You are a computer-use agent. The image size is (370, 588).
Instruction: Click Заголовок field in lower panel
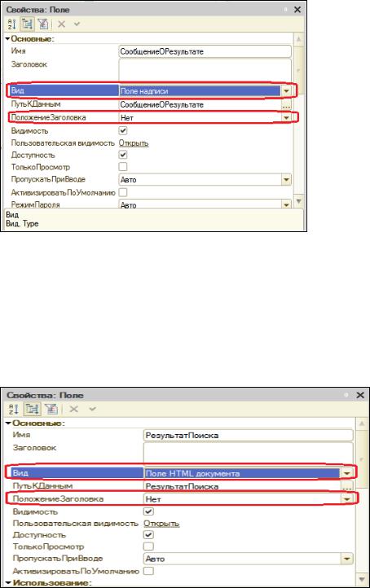(248, 453)
